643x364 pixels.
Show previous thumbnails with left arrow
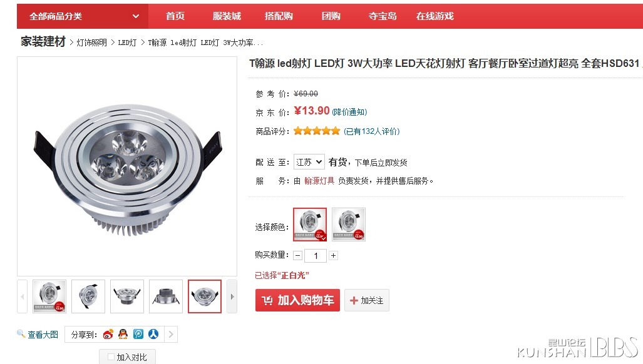(x=22, y=296)
